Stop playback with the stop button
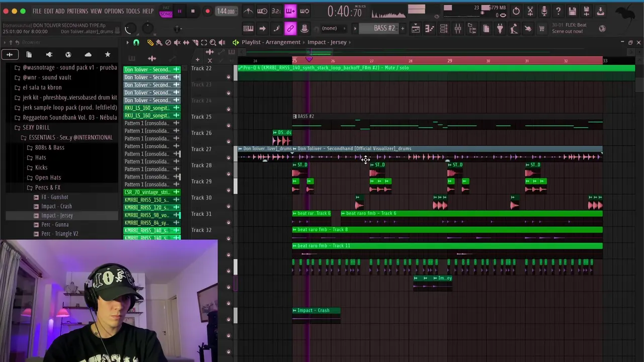 pos(193,11)
